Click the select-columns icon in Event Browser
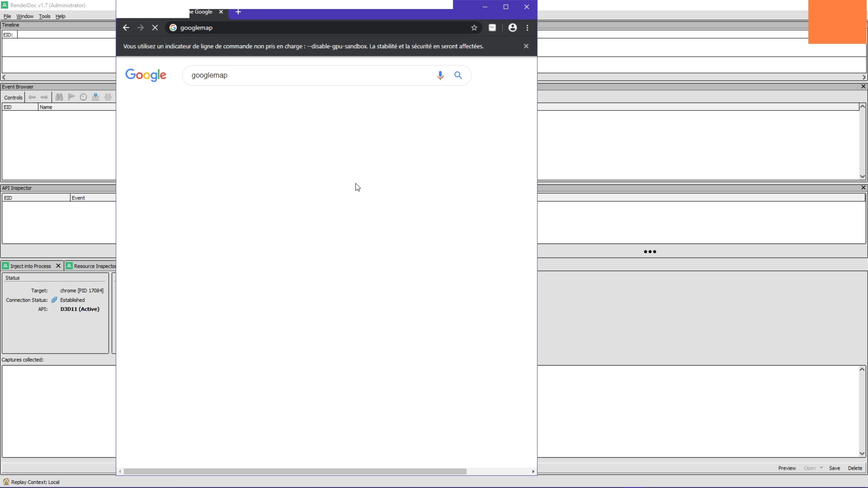The height and width of the screenshot is (488, 868). click(x=96, y=97)
